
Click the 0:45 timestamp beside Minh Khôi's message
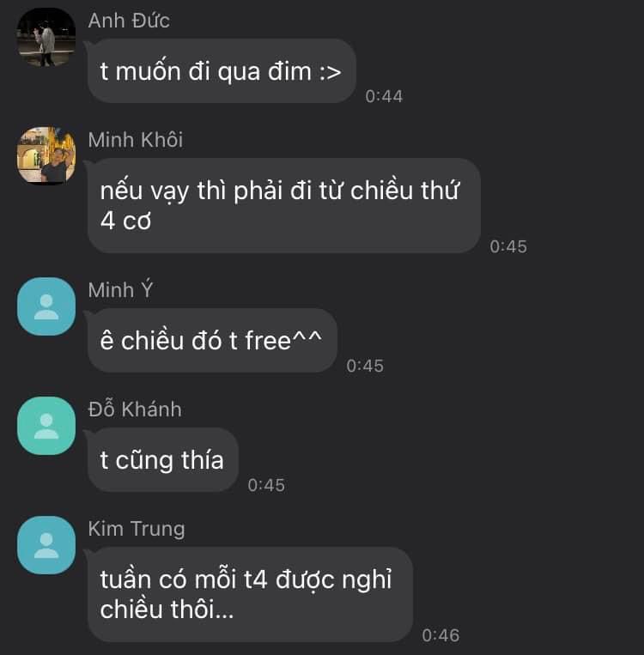coord(508,246)
